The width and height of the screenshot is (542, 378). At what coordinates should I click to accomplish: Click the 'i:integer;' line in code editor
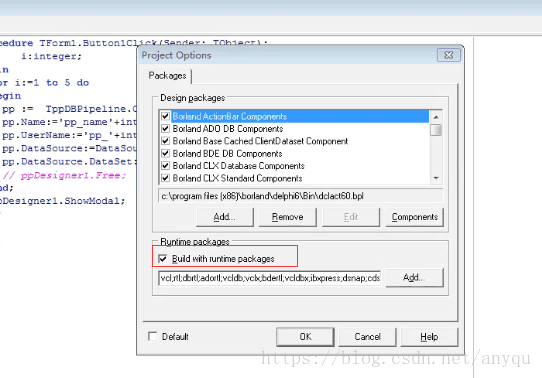(51, 56)
